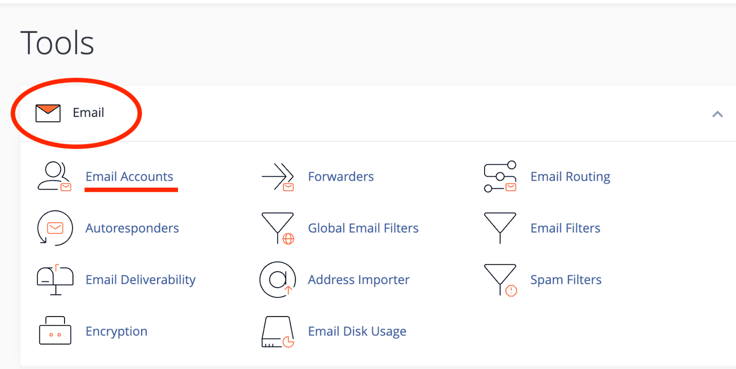736x369 pixels.
Task: Collapse the Email section with the chevron
Action: point(717,114)
